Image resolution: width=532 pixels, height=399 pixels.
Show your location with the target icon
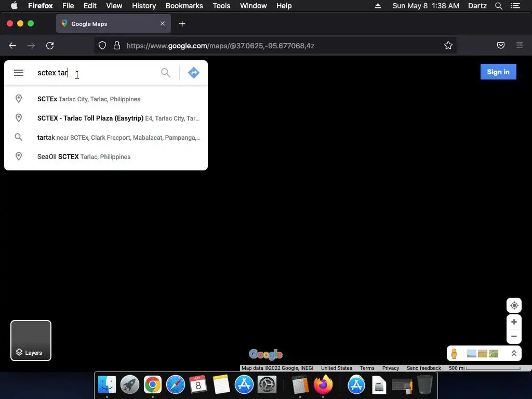[514, 305]
